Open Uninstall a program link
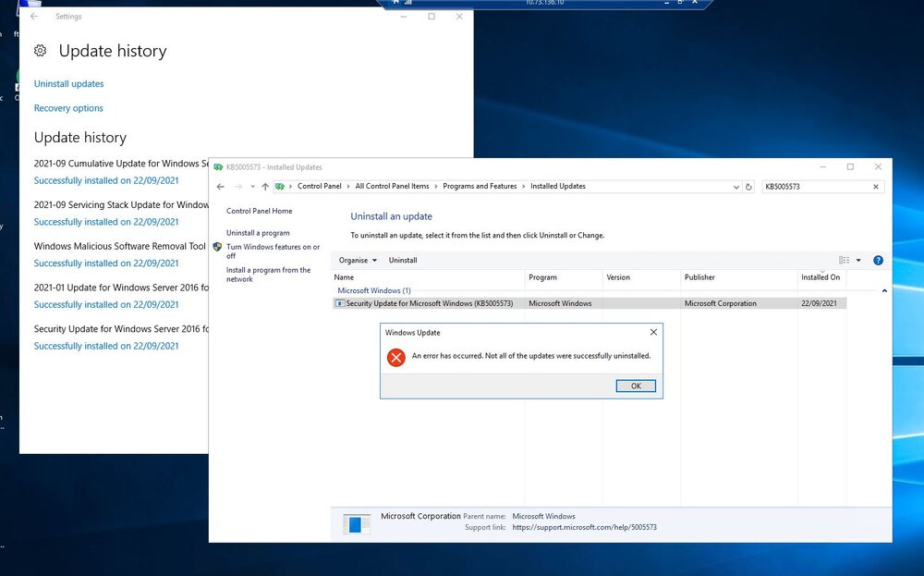Viewport: 924px width, 576px height. (258, 233)
